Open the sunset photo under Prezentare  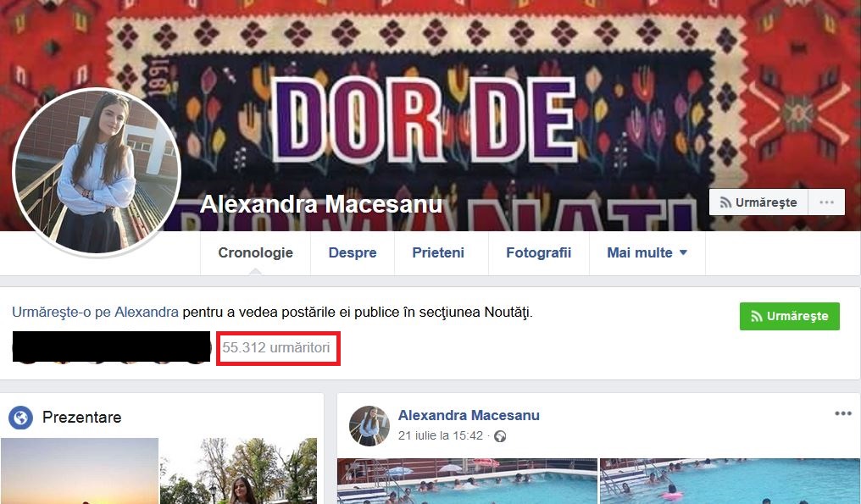coord(80,471)
